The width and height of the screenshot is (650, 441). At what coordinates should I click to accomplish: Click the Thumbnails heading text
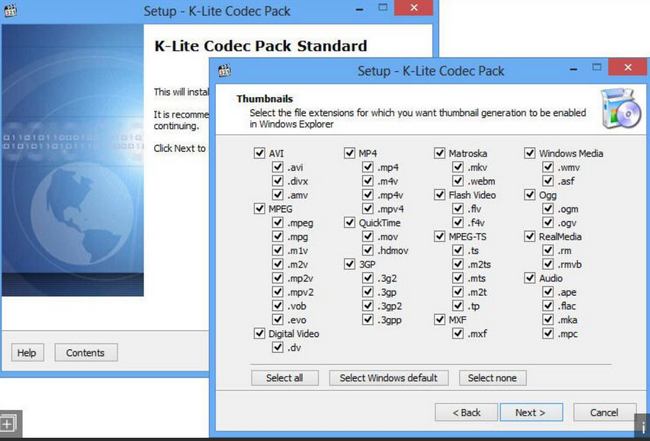pos(264,99)
